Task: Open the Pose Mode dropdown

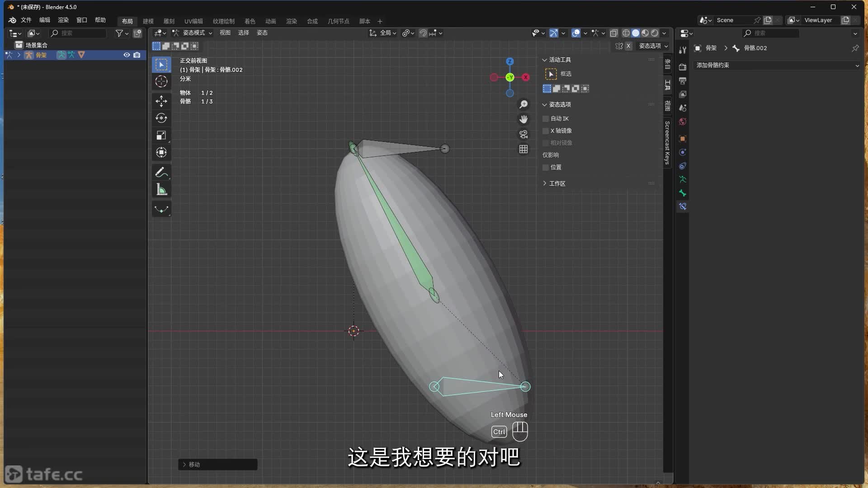Action: (x=192, y=33)
